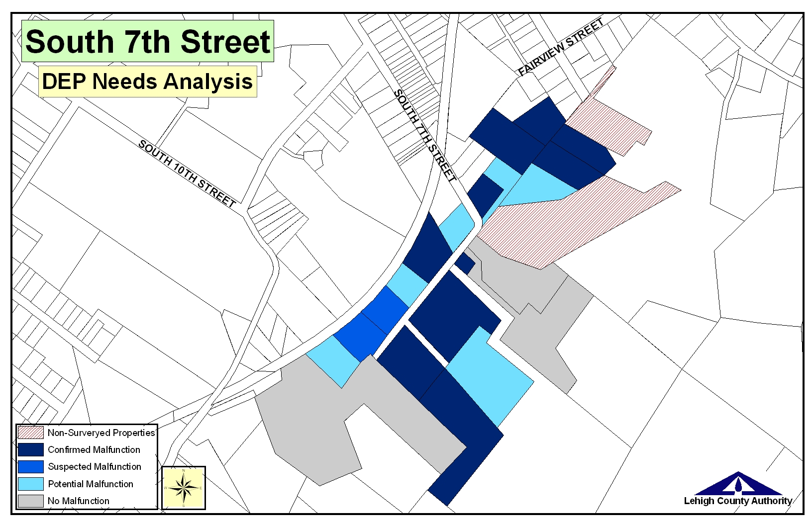Select the East point of the compass rose
812x525 pixels.
pos(201,488)
